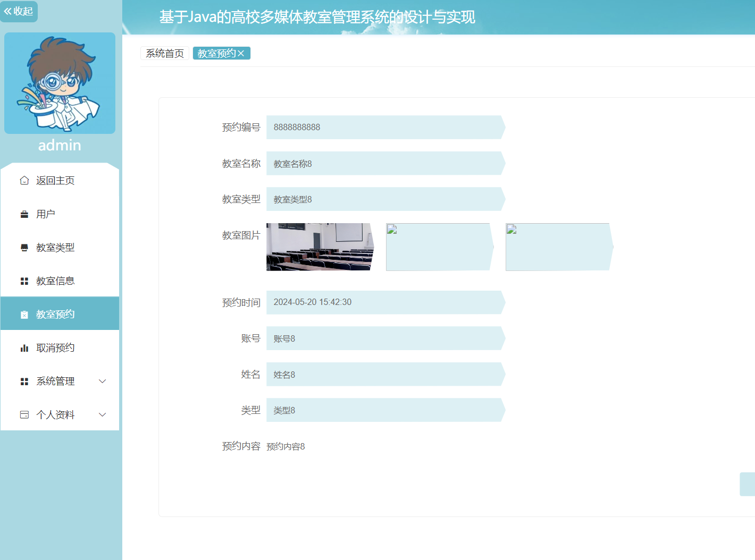755x560 pixels.
Task: Click the 预约时间 field 2024-05-20 15:42:30
Action: [x=386, y=302]
